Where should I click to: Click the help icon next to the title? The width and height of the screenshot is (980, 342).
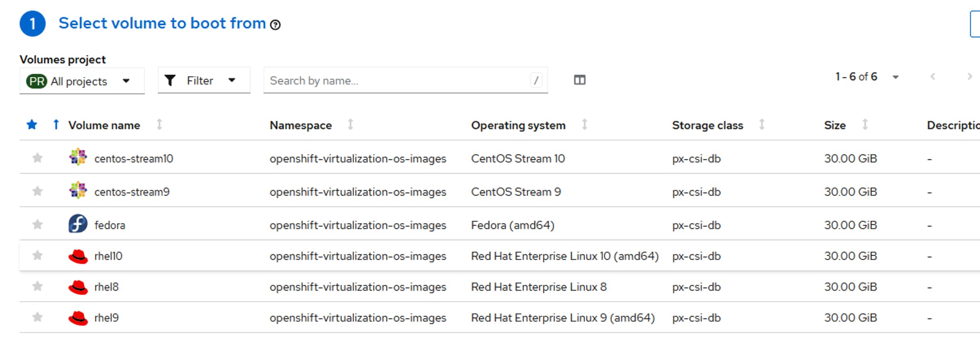(275, 25)
